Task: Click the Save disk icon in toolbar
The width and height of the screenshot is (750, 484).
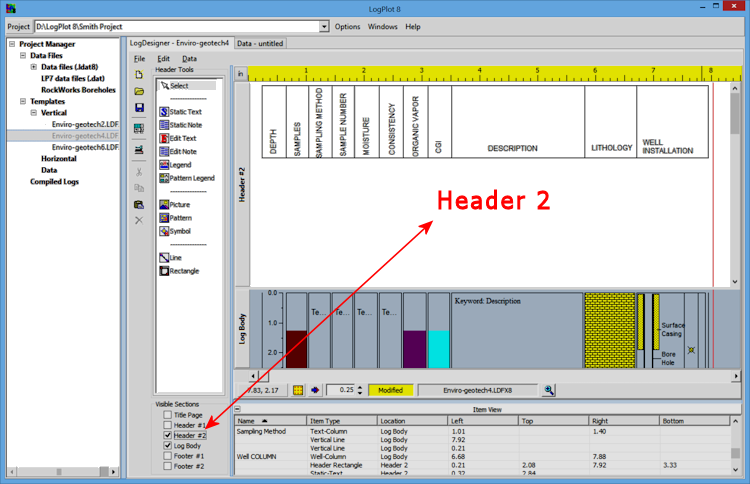Action: point(139,108)
